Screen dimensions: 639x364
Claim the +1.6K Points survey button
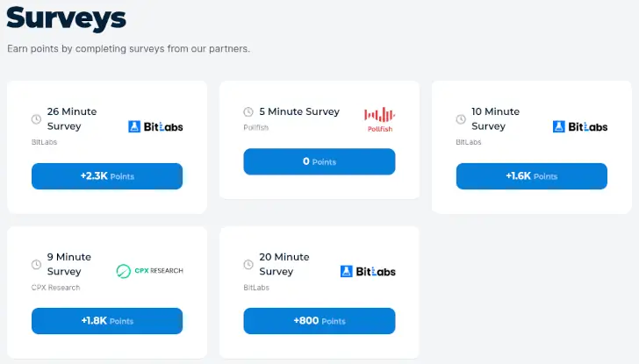click(531, 176)
